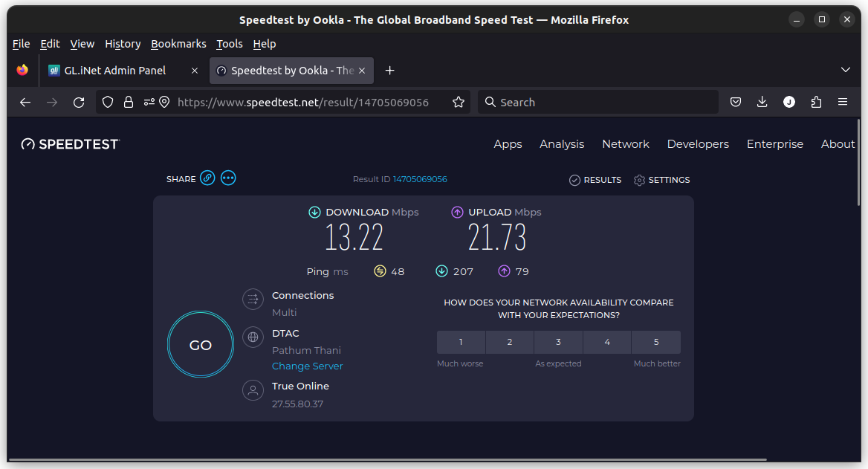868x469 pixels.
Task: Click the Result ID 14705069056 link
Action: (x=420, y=179)
